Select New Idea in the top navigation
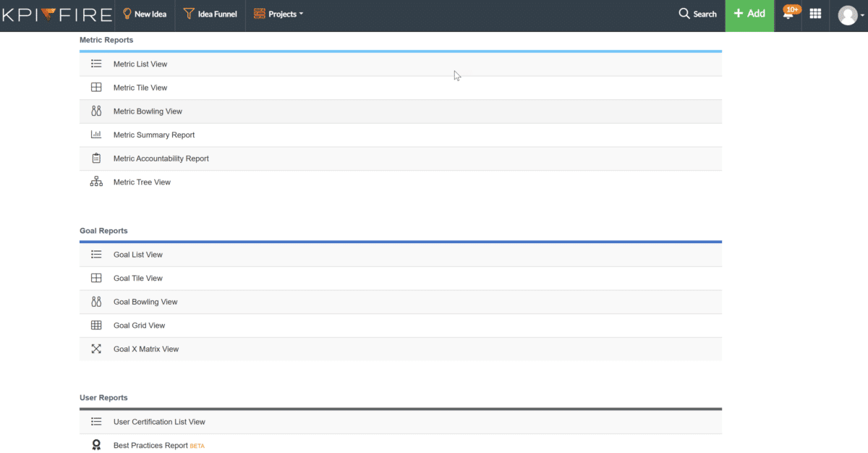 (150, 14)
